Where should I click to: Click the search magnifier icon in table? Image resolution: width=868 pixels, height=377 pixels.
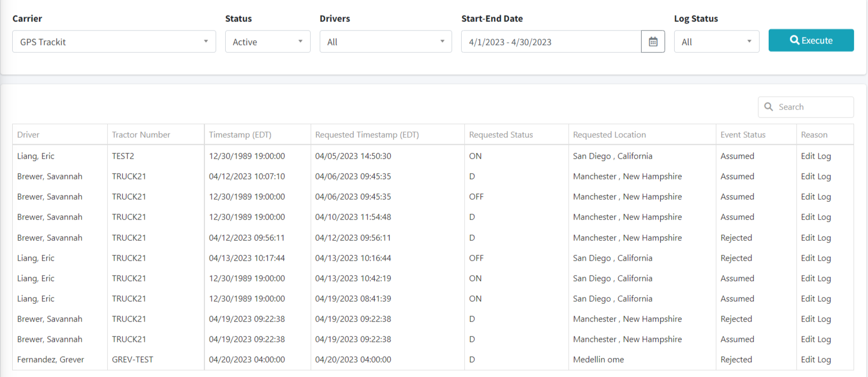click(769, 107)
